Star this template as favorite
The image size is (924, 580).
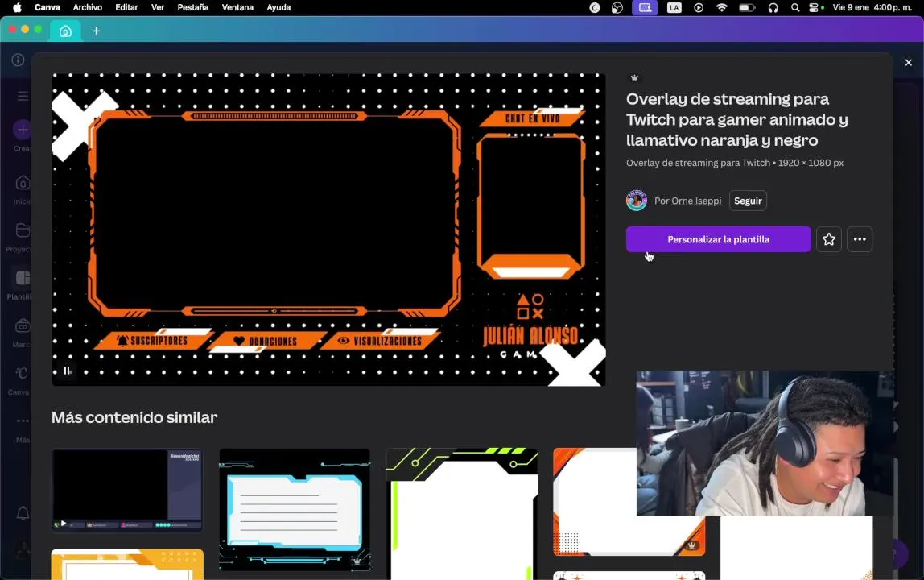pos(828,239)
